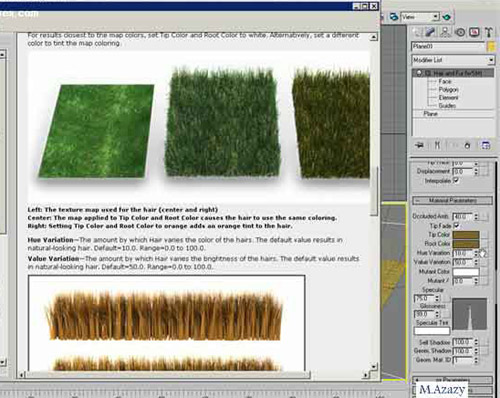Collapse the Material Parameters rollout

coord(453,200)
